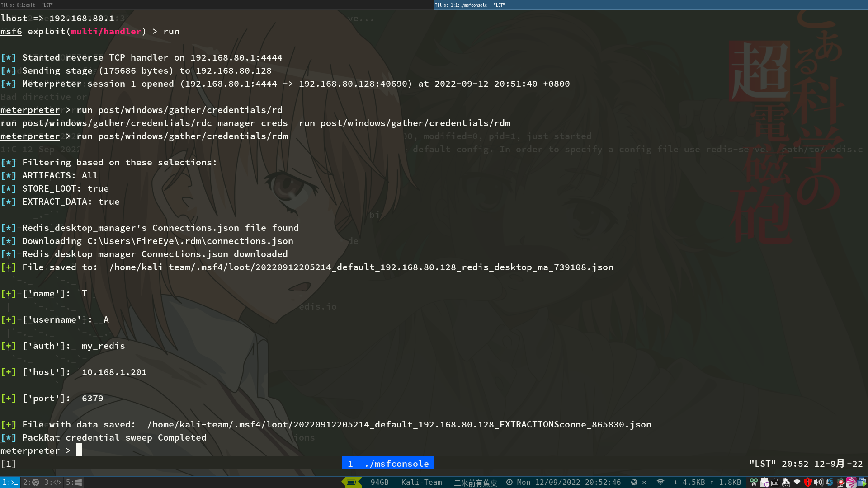
Task: Click the tmux status "LST" 20:52 clock
Action: click(x=806, y=464)
